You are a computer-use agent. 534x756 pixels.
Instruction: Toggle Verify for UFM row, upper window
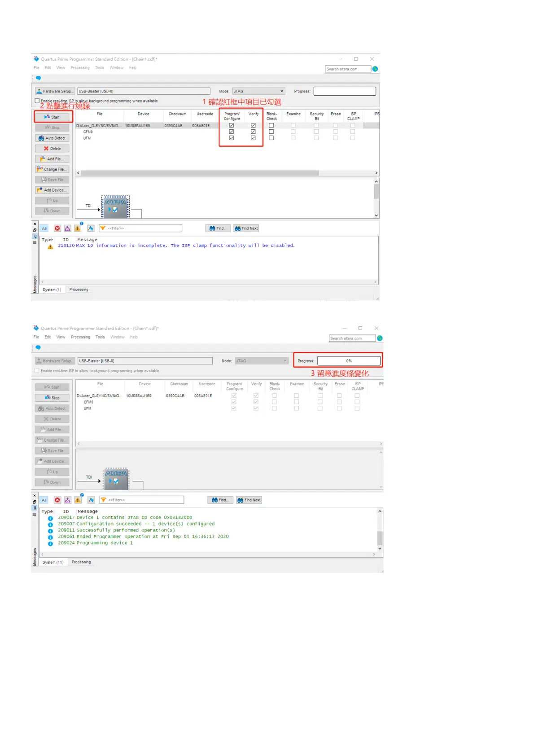tap(253, 138)
